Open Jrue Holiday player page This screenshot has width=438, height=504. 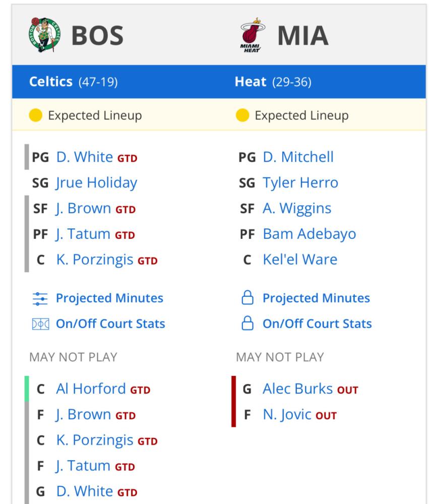point(96,182)
